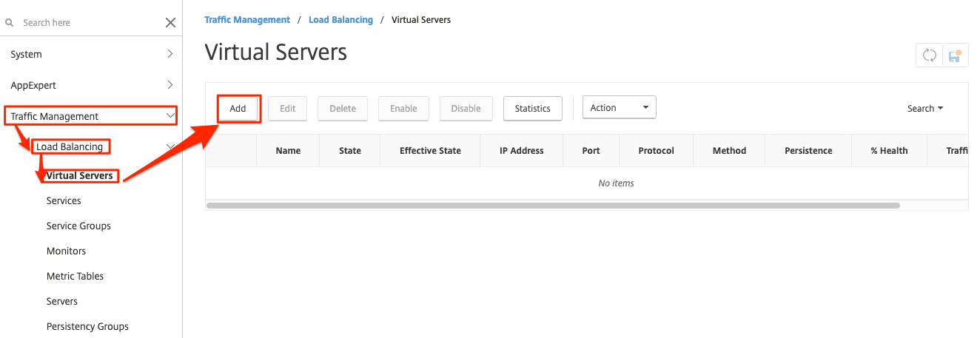Viewport: 980px width, 338px height.
Task: Click the search magnifier icon
Action: point(10,23)
